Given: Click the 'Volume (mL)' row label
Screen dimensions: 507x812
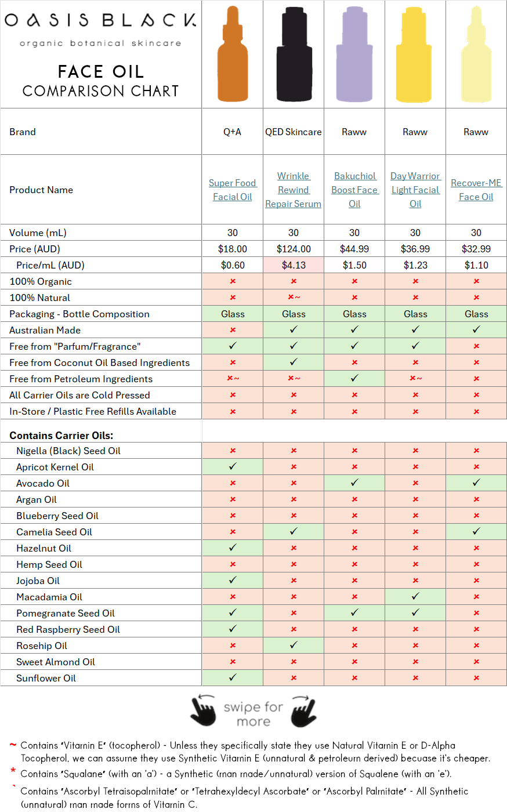Looking at the screenshot, I should [x=38, y=233].
